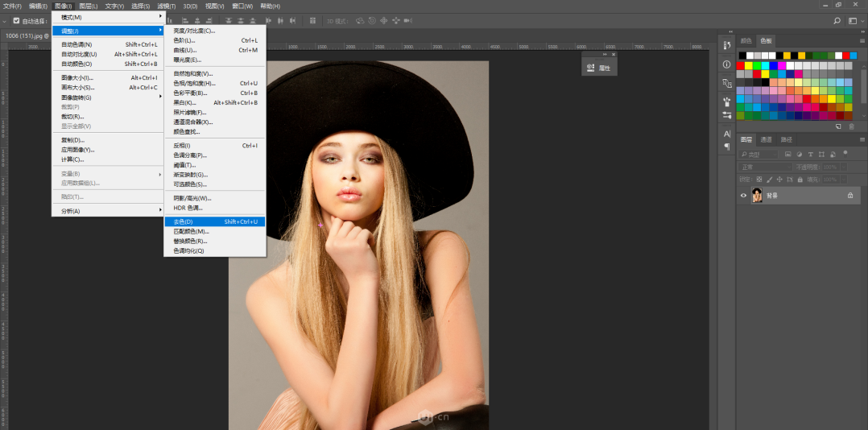Open the Character panel icon
Image resolution: width=868 pixels, height=430 pixels.
click(x=727, y=134)
